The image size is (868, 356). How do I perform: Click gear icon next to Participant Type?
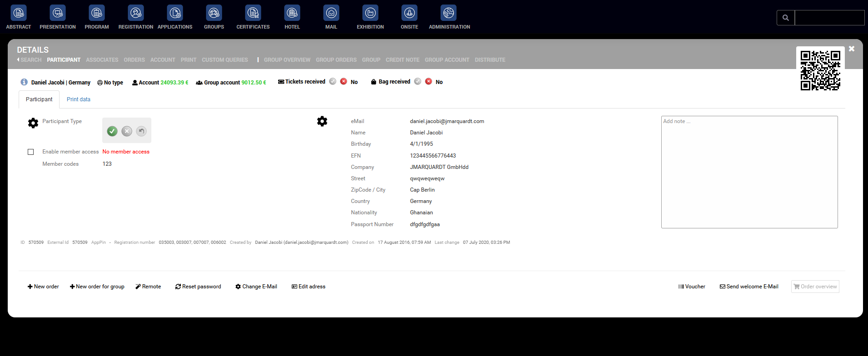pos(33,123)
